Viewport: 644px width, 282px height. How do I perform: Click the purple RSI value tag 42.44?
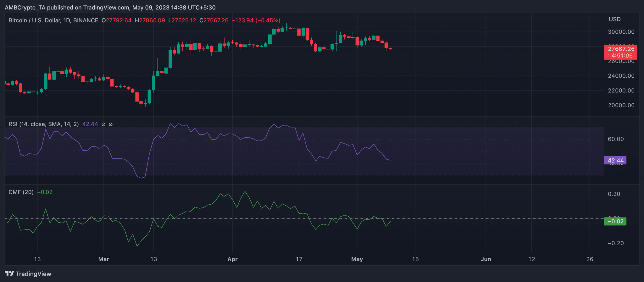[x=615, y=161]
